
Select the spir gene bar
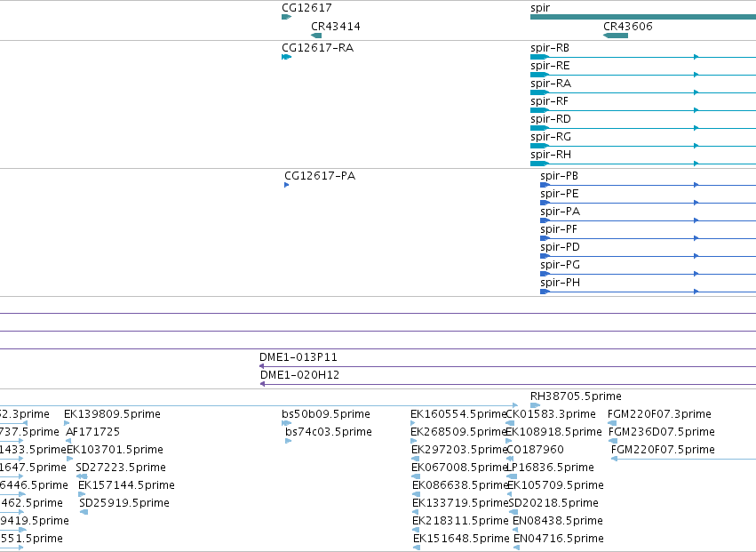[x=643, y=17]
